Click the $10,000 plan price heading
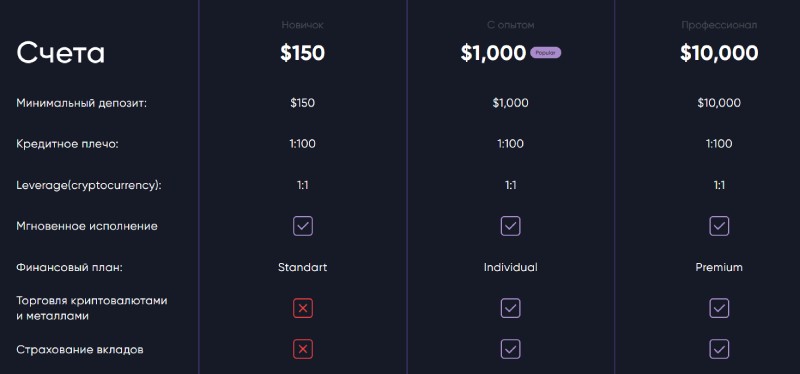 pyautogui.click(x=719, y=53)
